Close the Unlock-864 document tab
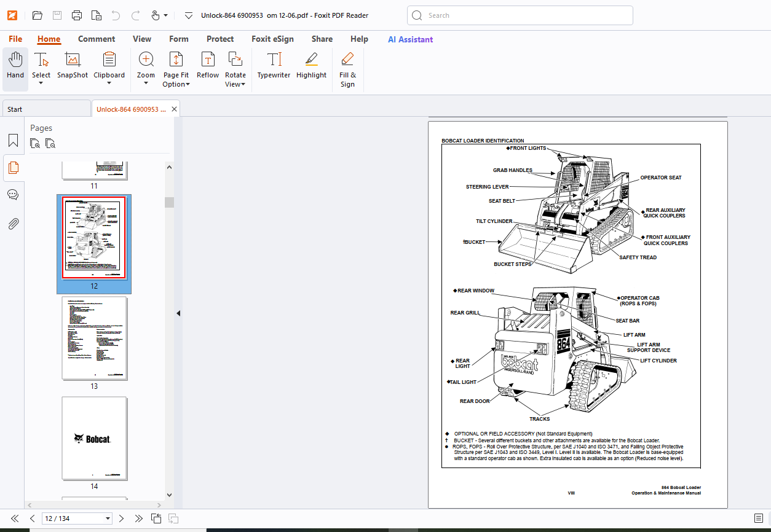 175,109
